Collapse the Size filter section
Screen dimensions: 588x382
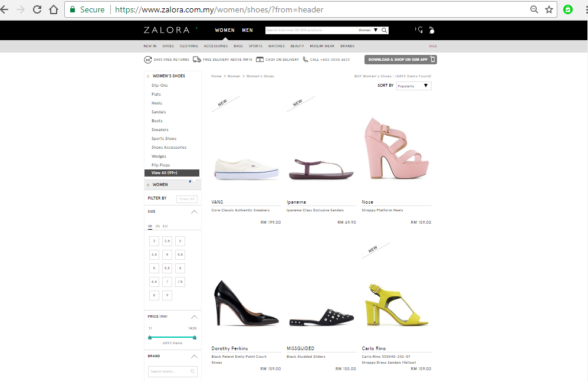[194, 211]
